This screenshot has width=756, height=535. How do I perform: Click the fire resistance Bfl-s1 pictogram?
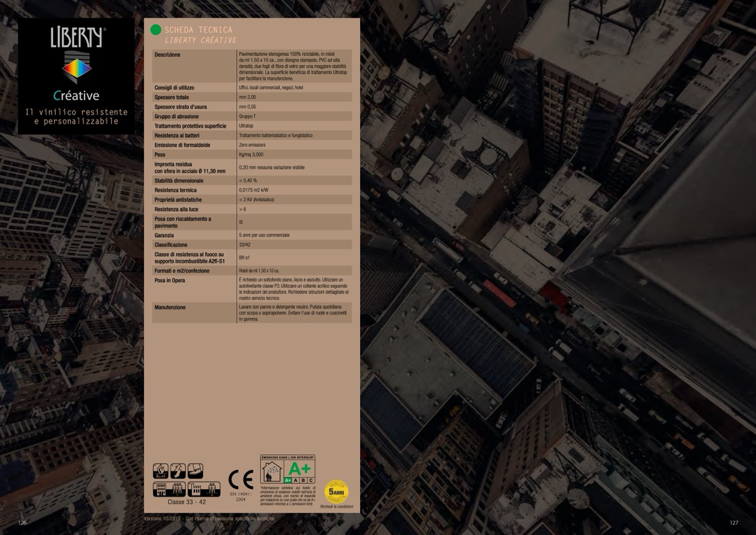161,471
